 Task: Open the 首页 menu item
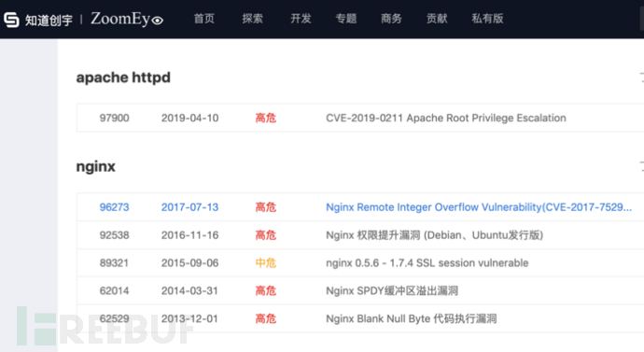click(x=204, y=19)
